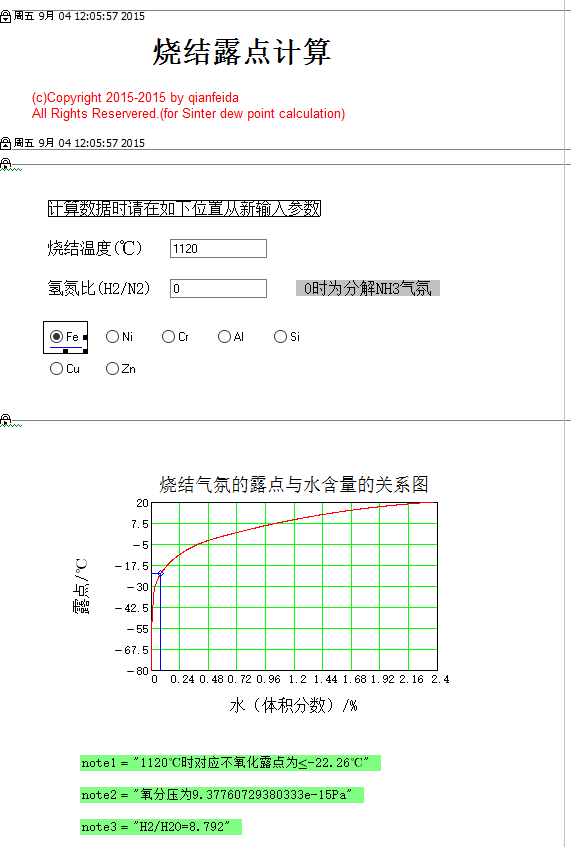Click the blue diamond marker on the curve

point(160,573)
